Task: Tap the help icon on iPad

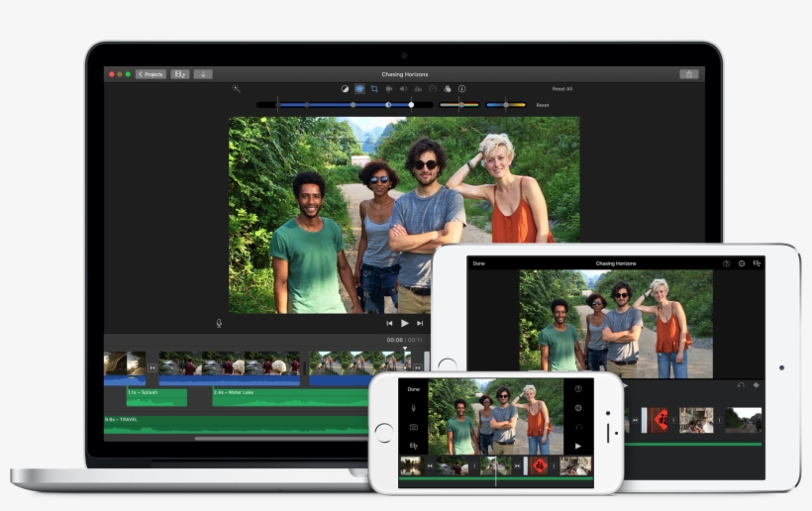Action: (726, 263)
